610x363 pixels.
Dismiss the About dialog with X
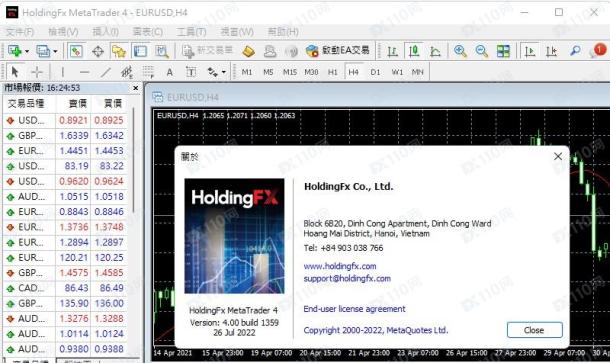[x=558, y=156]
